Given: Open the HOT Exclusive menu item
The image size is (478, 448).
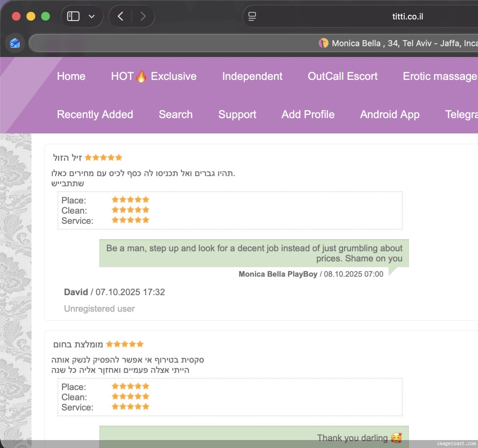Looking at the screenshot, I should [154, 76].
